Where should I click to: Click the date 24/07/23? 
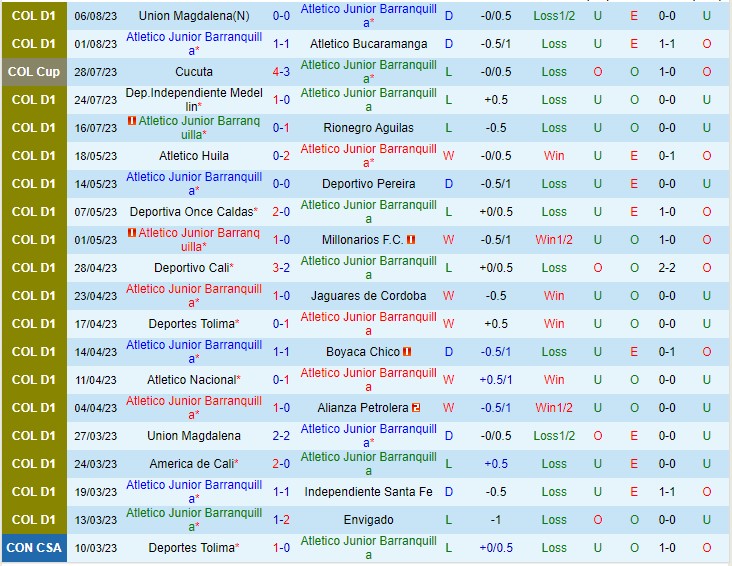coord(96,100)
